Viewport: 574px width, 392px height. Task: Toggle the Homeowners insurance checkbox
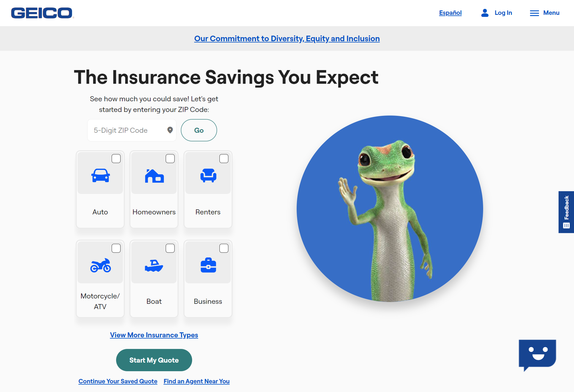(x=170, y=159)
